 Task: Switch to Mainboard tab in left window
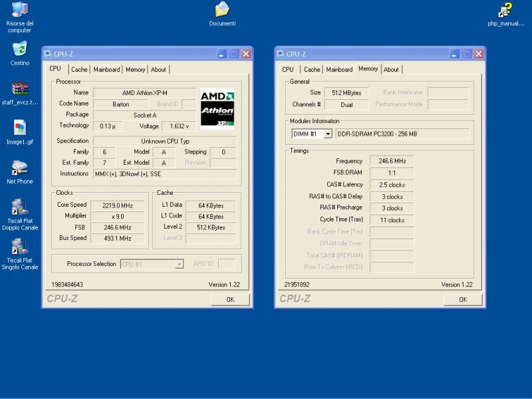[106, 70]
